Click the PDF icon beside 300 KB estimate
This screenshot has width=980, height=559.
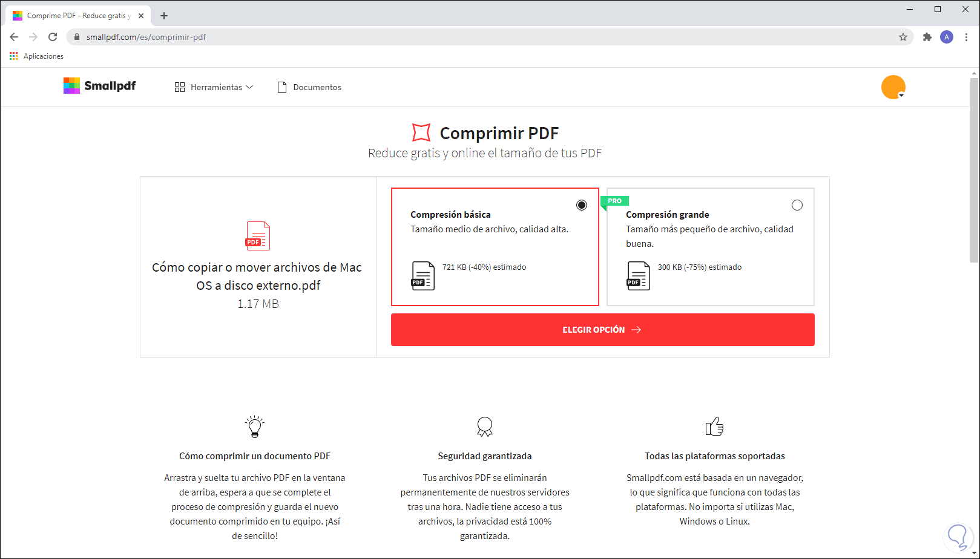click(x=639, y=276)
